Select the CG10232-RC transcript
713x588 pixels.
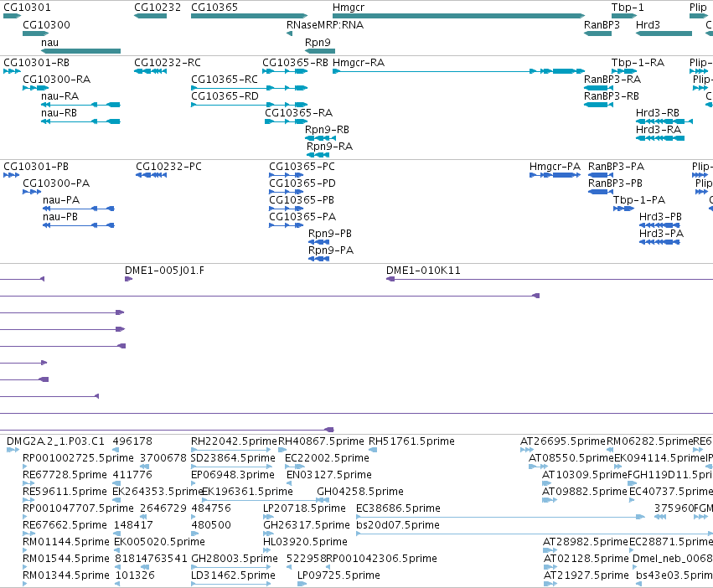click(151, 71)
